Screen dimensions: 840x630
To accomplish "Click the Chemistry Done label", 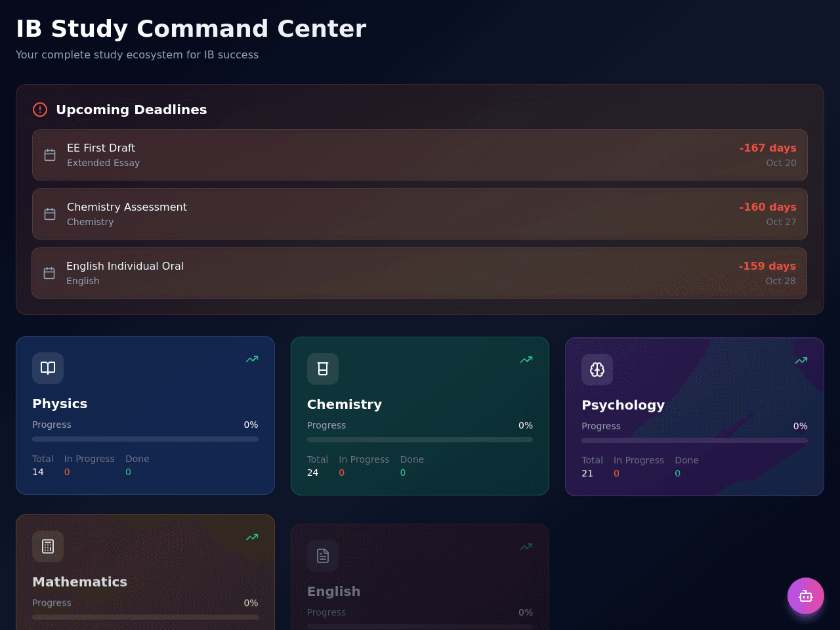I will coord(412,459).
